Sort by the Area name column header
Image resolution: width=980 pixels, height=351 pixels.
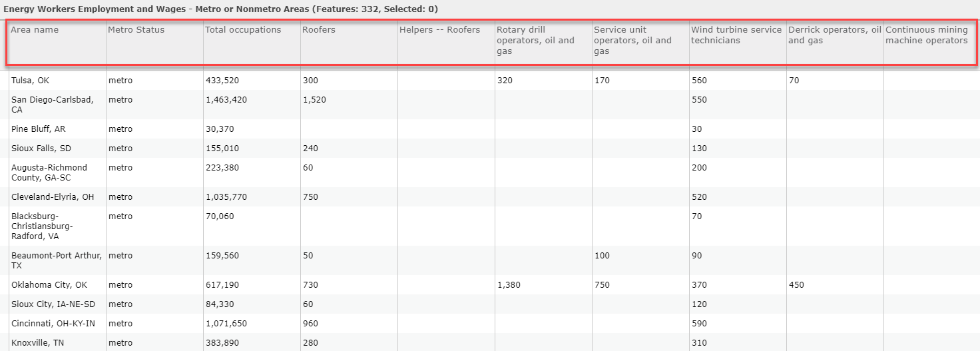[x=57, y=43]
